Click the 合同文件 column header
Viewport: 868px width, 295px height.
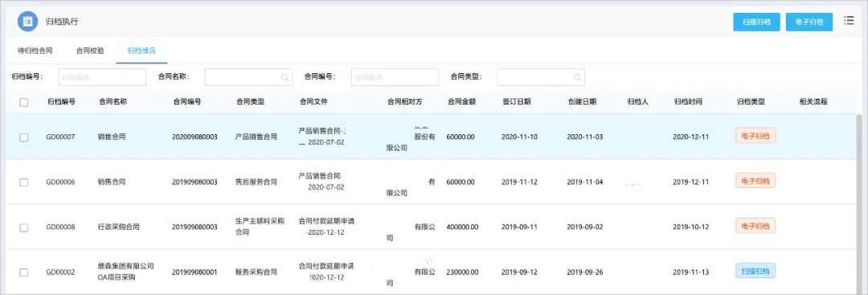(x=313, y=102)
